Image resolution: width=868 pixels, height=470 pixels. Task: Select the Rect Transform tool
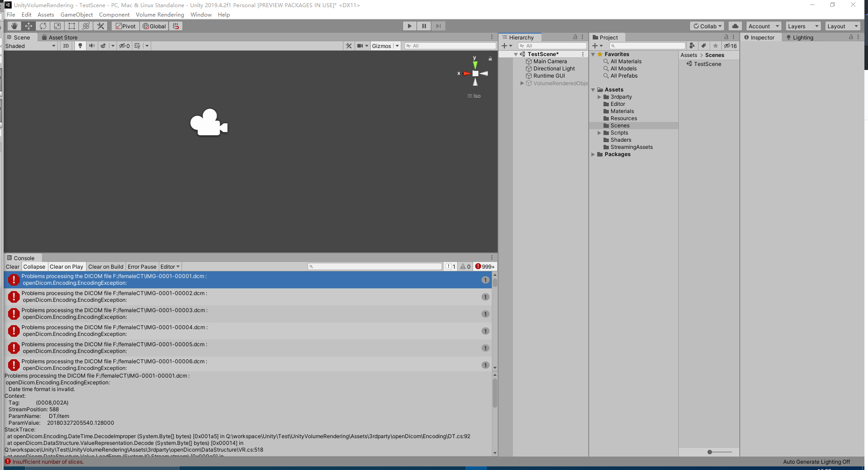(71, 26)
